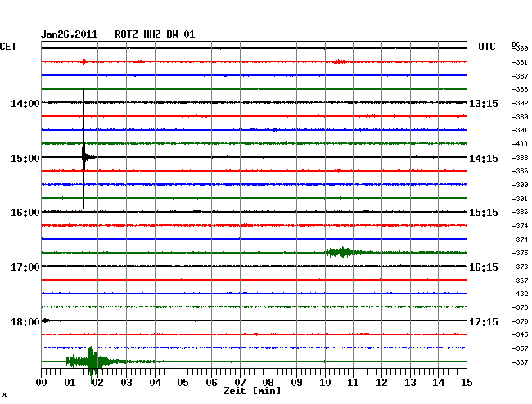Click the large black spike on the 15:00 trace
532x404 pixels.
coord(83,155)
